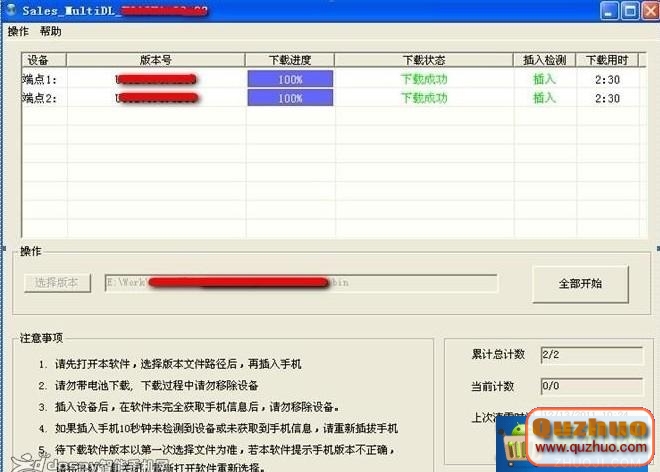Maximize the Sales_MultiDL window
The height and width of the screenshot is (472, 660).
[x=630, y=11]
